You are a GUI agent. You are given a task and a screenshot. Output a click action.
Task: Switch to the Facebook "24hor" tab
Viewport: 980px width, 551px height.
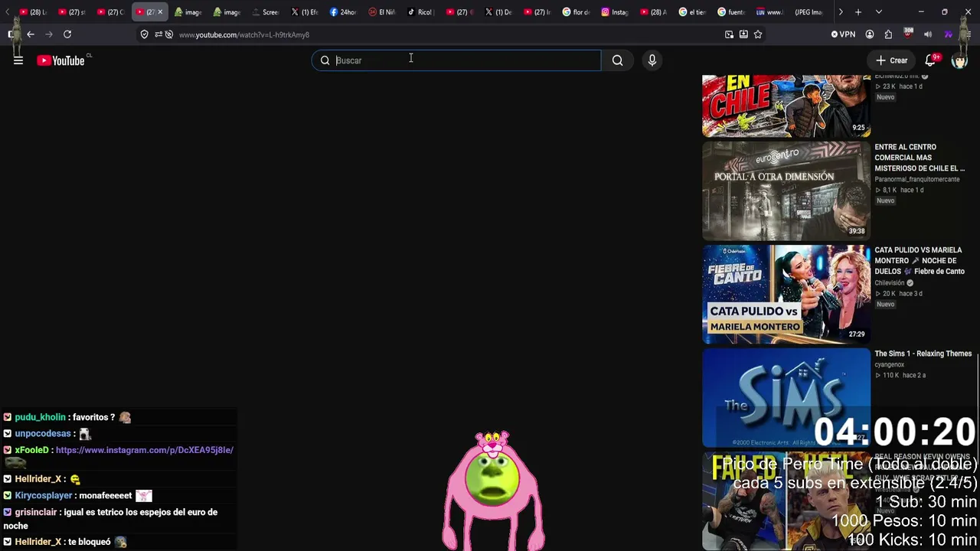coord(344,12)
